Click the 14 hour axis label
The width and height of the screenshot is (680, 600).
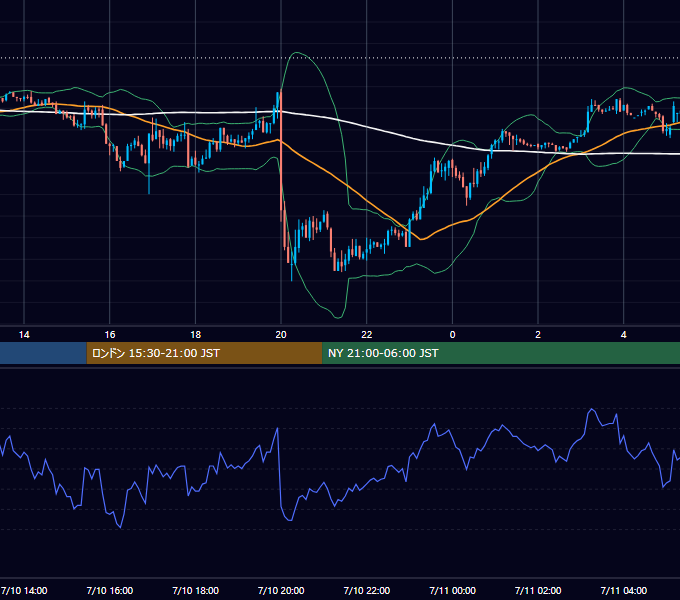coord(24,335)
